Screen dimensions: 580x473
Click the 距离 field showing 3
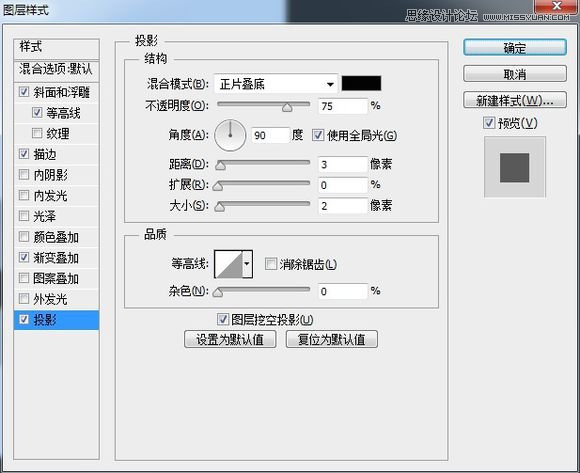343,165
